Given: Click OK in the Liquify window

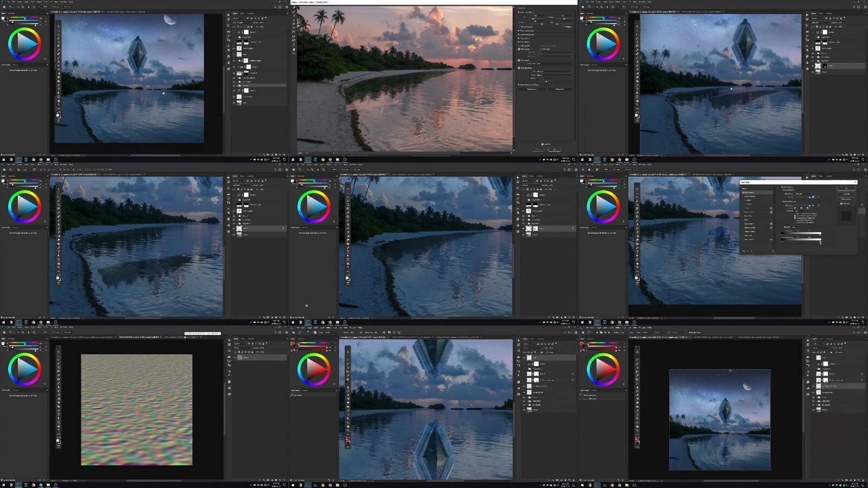Looking at the screenshot, I should coord(554,149).
